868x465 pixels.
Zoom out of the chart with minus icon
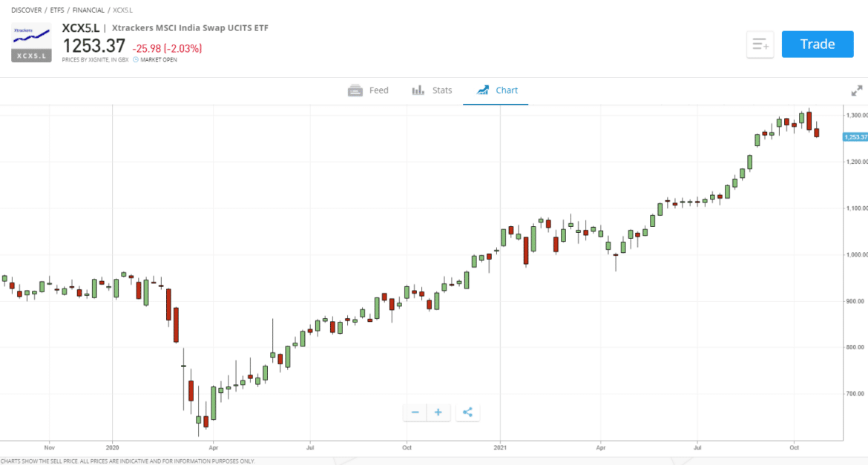click(x=415, y=412)
